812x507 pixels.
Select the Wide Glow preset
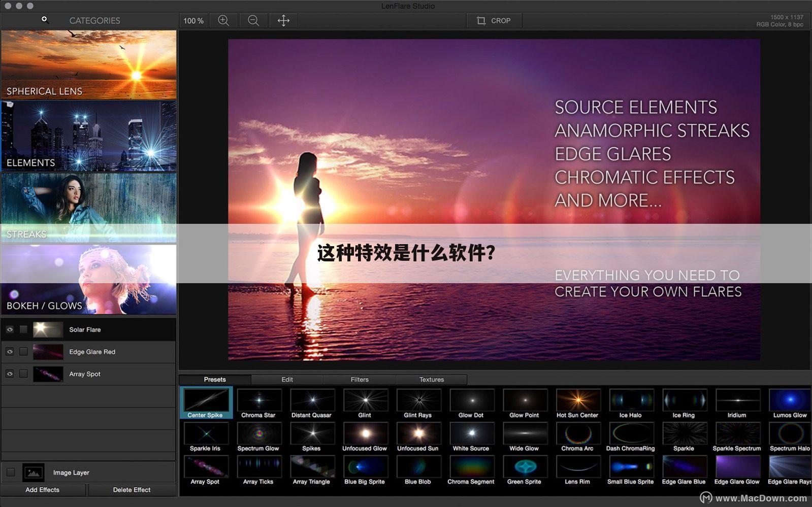(x=525, y=436)
